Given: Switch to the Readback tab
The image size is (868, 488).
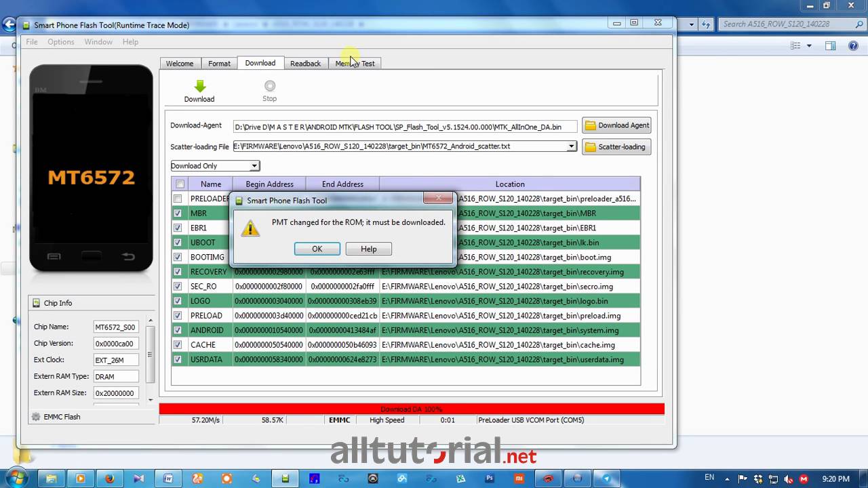Looking at the screenshot, I should [x=305, y=63].
